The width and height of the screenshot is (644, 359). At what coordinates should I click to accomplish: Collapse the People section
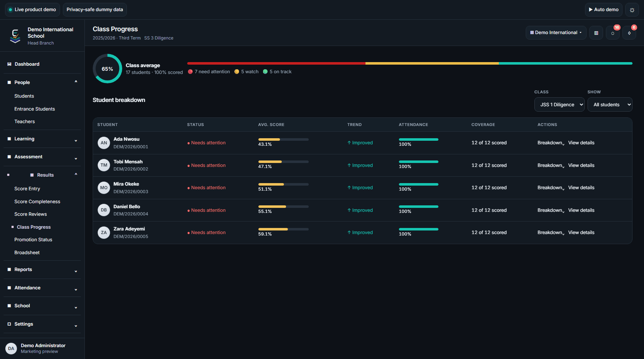(42, 82)
